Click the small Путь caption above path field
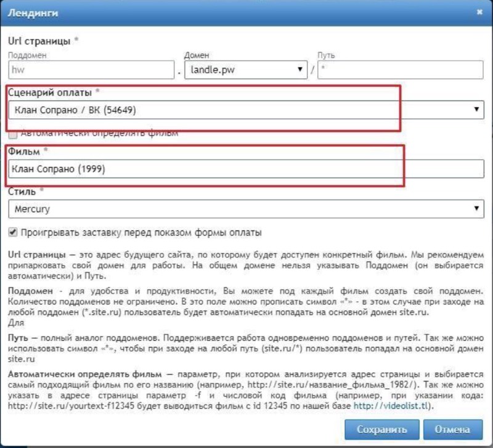The height and width of the screenshot is (448, 493). coord(326,55)
